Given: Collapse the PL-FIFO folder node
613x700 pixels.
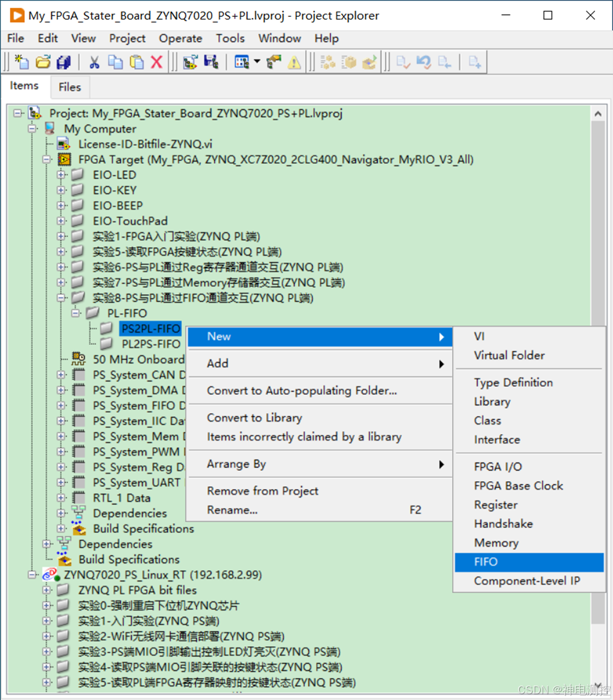Looking at the screenshot, I should 76,313.
